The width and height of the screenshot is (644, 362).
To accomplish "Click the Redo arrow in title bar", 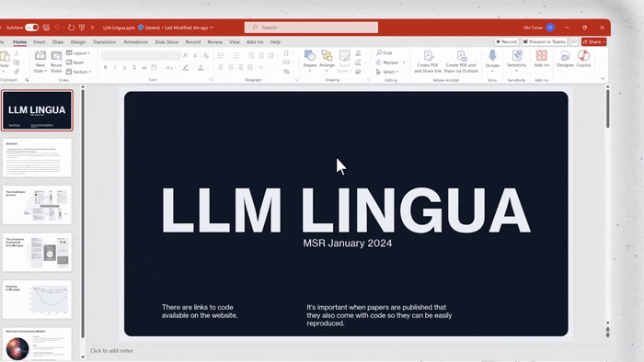I will (71, 28).
